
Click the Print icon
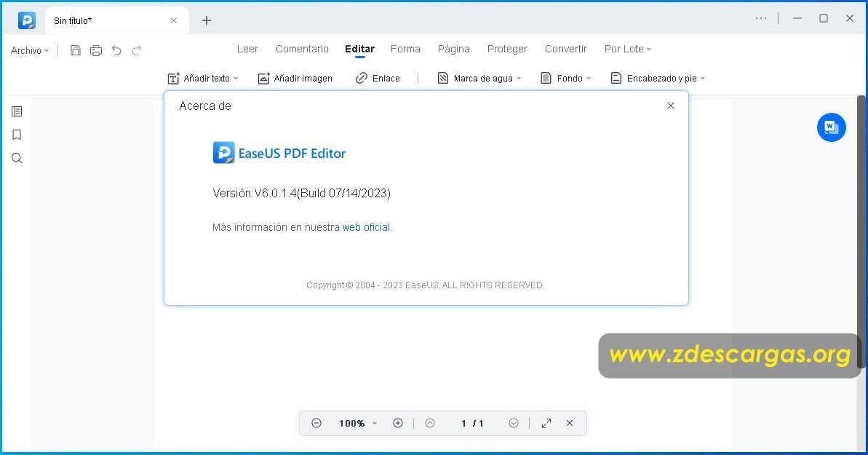[x=96, y=50]
